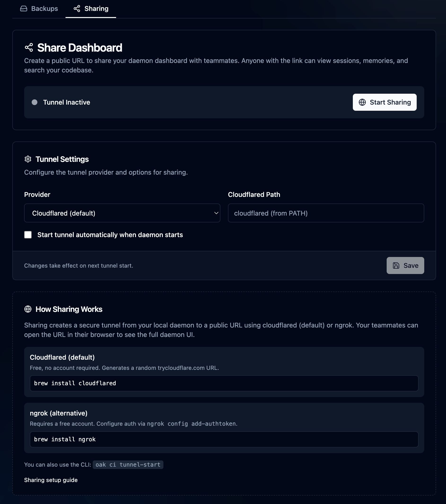
Task: Click the Provider dropdown chevron arrow
Action: [x=216, y=213]
